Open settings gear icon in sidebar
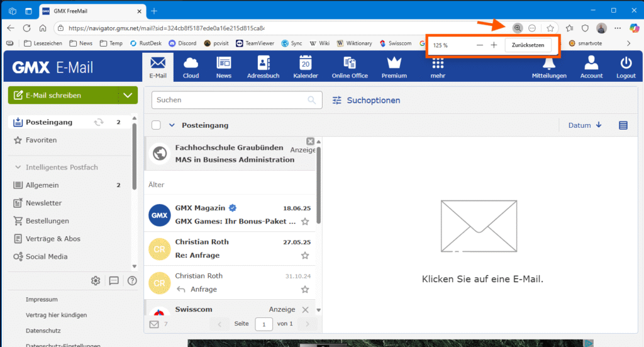The image size is (644, 347). [96, 281]
